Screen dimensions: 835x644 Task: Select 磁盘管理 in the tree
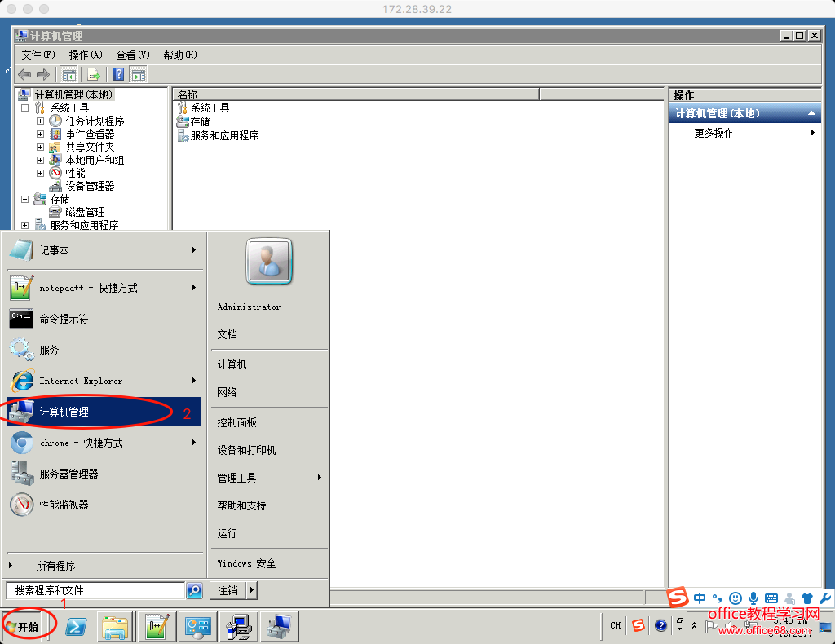(x=85, y=212)
